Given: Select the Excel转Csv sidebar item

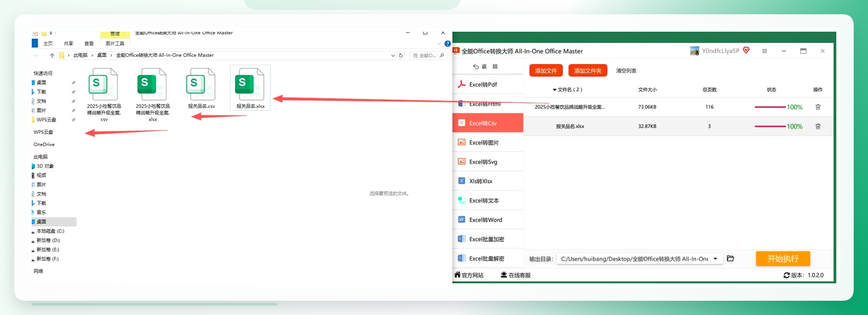Looking at the screenshot, I should pos(487,123).
